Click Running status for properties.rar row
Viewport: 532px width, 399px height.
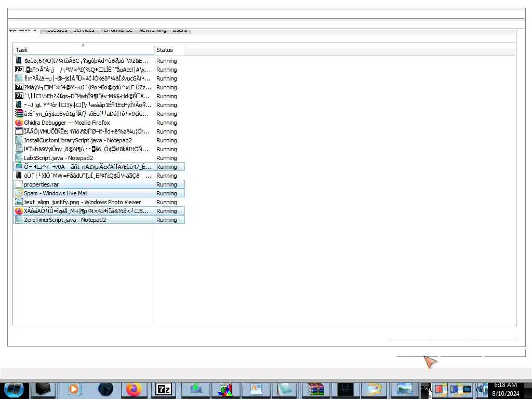tap(167, 184)
